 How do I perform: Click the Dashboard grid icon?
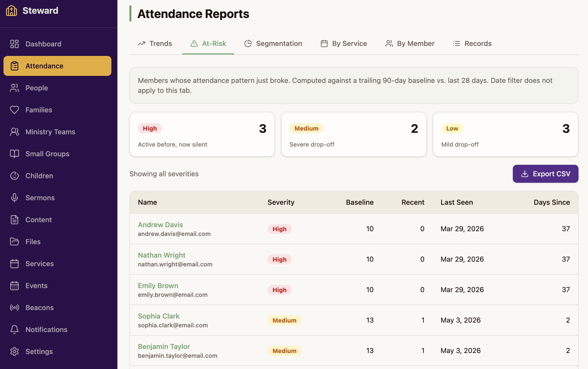coord(14,44)
